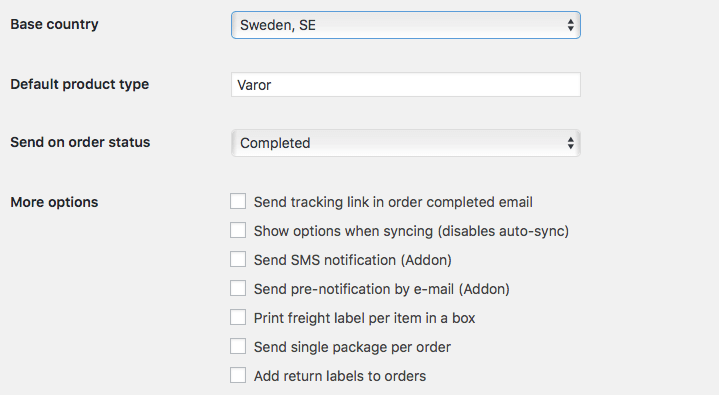Click the Base country dropdown stepper arrows
The height and width of the screenshot is (395, 719).
(x=570, y=25)
